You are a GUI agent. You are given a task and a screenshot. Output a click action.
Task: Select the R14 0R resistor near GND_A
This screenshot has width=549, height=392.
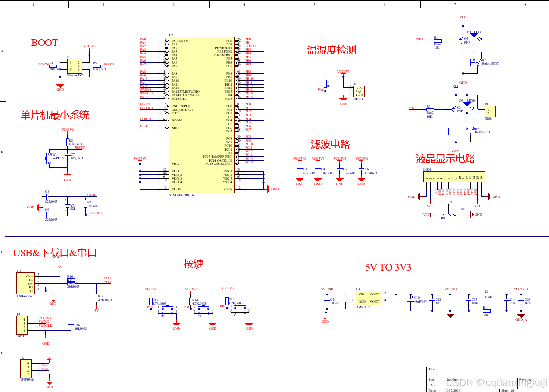[486, 311]
